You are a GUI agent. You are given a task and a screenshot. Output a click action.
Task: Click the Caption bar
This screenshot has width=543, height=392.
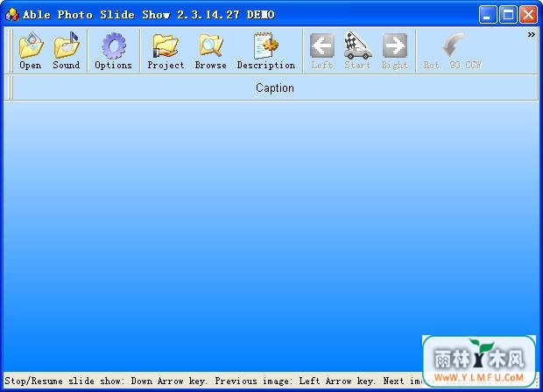click(275, 88)
